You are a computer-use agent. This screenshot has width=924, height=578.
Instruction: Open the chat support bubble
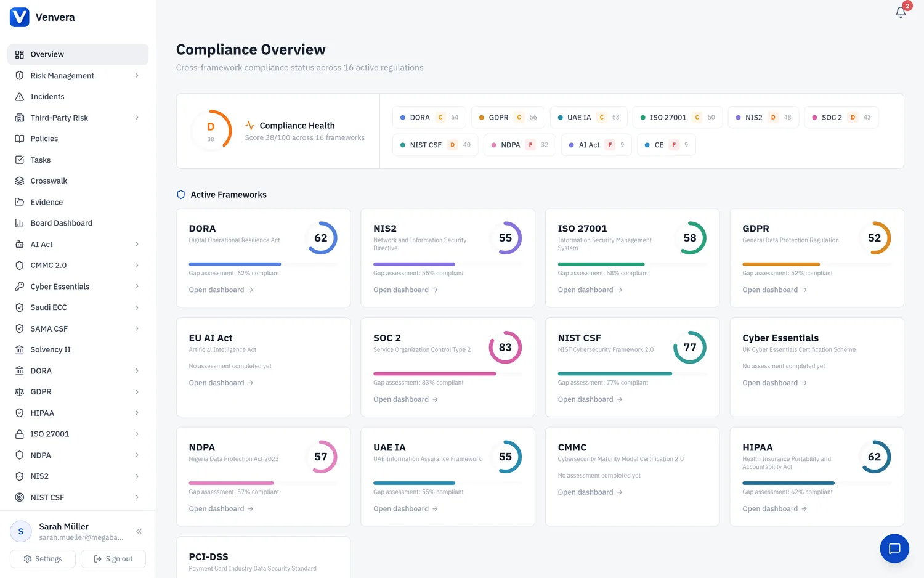(894, 548)
